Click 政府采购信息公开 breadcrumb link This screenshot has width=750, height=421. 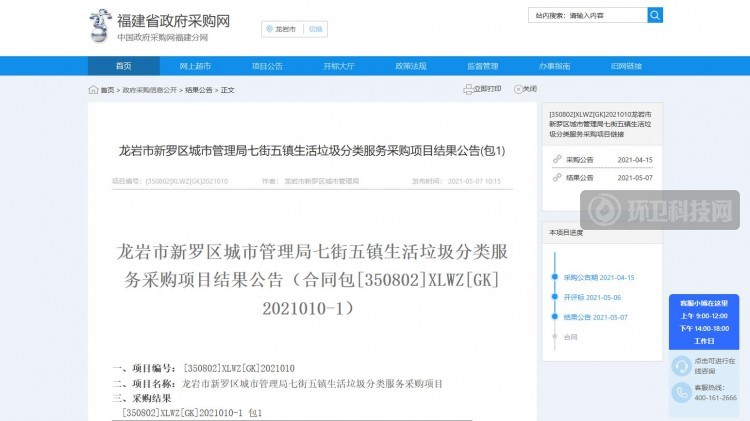[x=150, y=90]
